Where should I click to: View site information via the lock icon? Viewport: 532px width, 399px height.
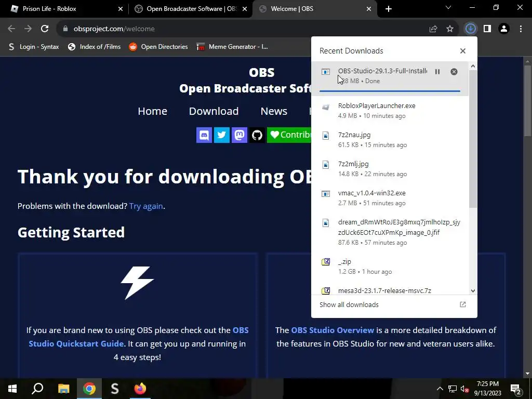click(65, 29)
